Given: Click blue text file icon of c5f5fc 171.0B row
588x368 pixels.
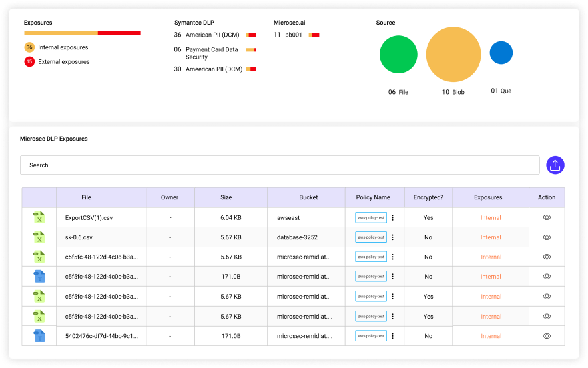Looking at the screenshot, I should [x=39, y=277].
